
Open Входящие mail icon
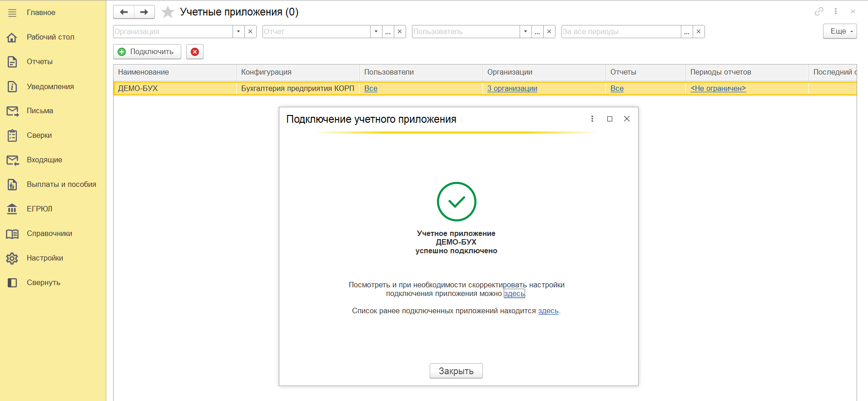(12, 160)
